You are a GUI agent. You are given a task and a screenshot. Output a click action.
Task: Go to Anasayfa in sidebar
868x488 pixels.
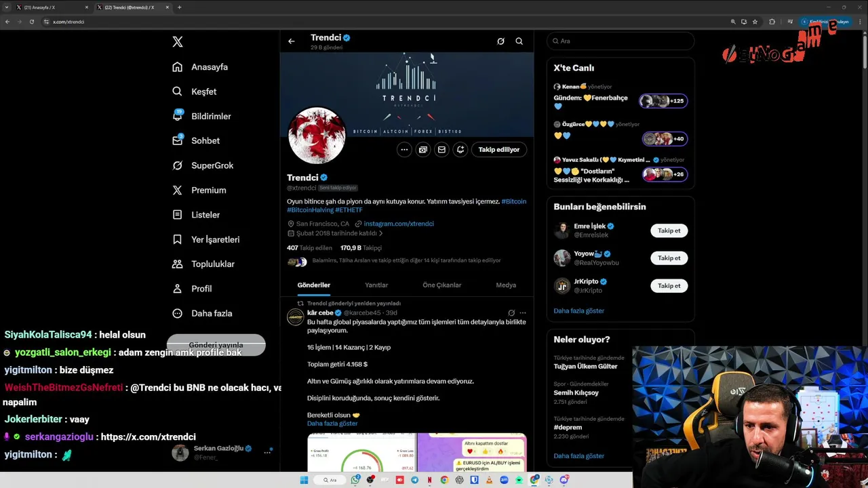[x=200, y=67]
